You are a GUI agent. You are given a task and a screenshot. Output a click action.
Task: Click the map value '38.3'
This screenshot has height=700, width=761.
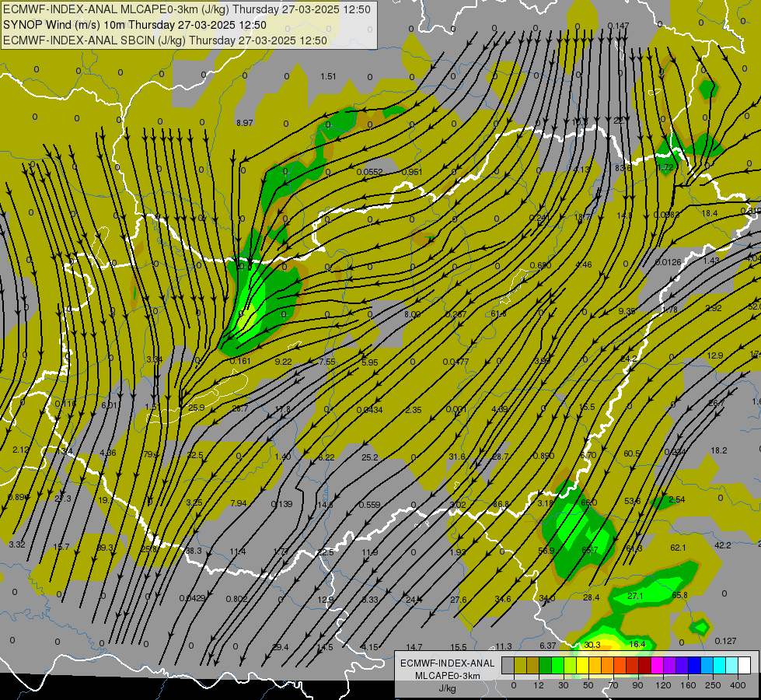pyautogui.click(x=193, y=551)
